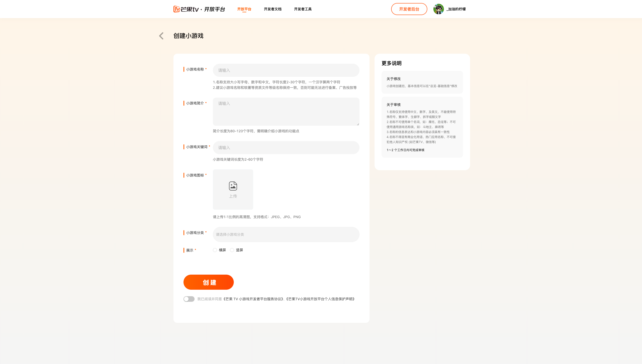Open 芒果TV小游戏开放平台个人信息保护声明 link

320,299
